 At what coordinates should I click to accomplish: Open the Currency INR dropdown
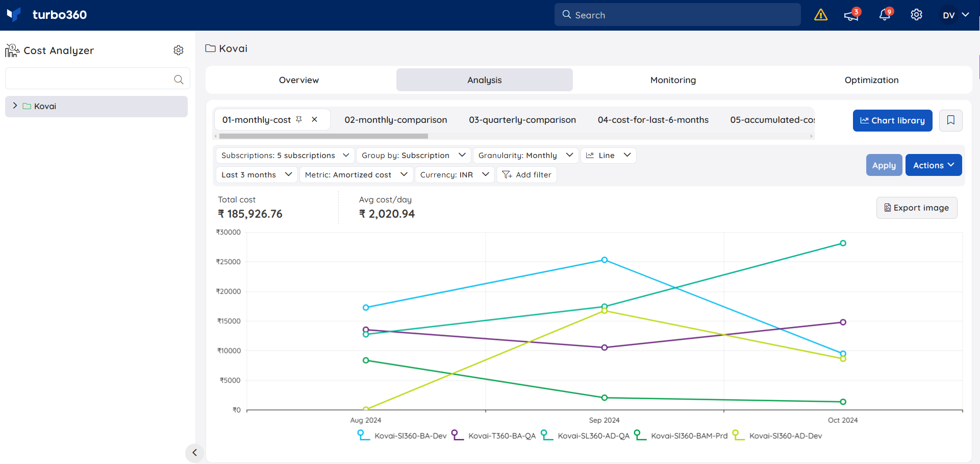(x=455, y=174)
